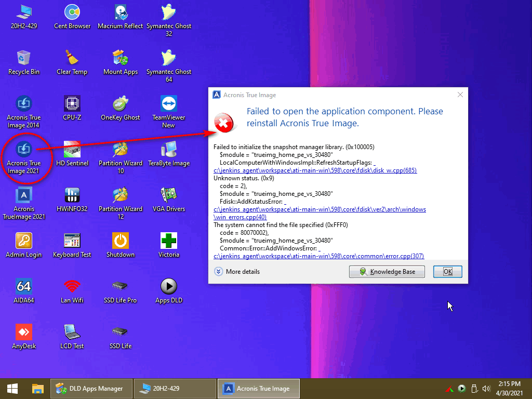
Task: Select Symantec Ghost 64 icon
Action: (x=169, y=66)
